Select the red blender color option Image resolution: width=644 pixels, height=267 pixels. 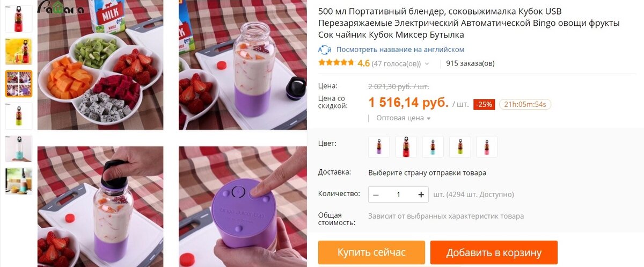pyautogui.click(x=406, y=147)
